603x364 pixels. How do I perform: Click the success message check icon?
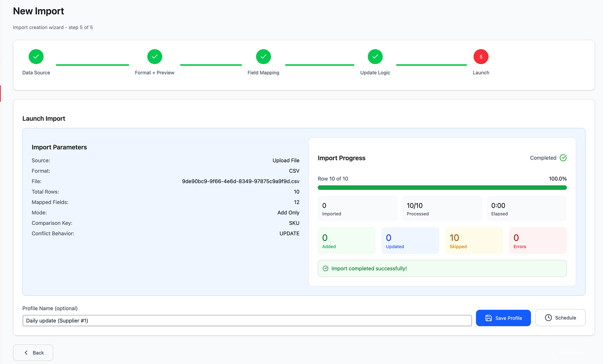coord(326,269)
